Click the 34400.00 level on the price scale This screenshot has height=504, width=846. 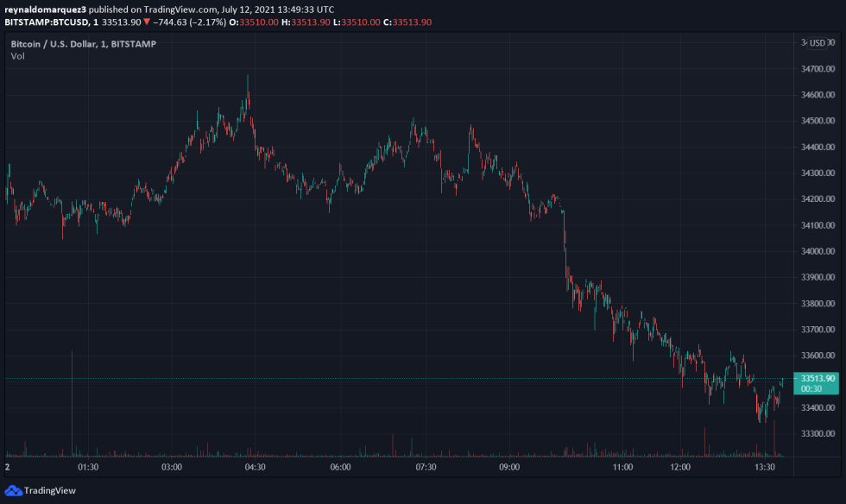(x=818, y=147)
